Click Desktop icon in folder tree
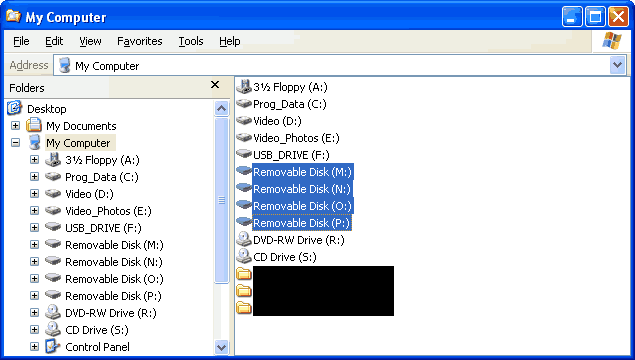The width and height of the screenshot is (635, 360). coord(14,108)
